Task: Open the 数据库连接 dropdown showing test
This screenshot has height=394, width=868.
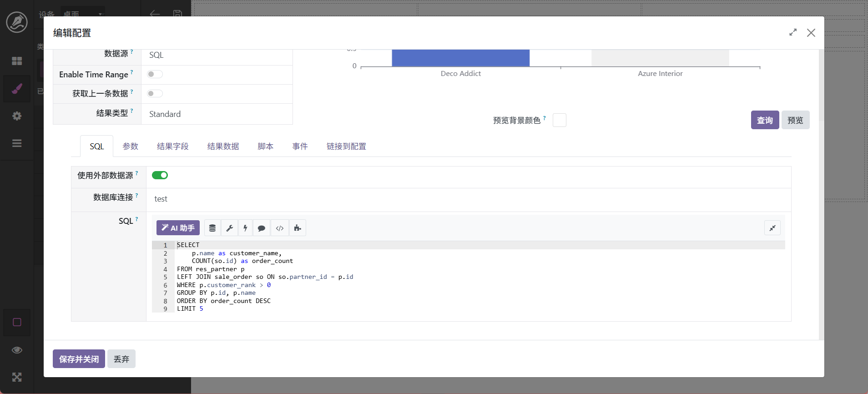Action: point(468,199)
